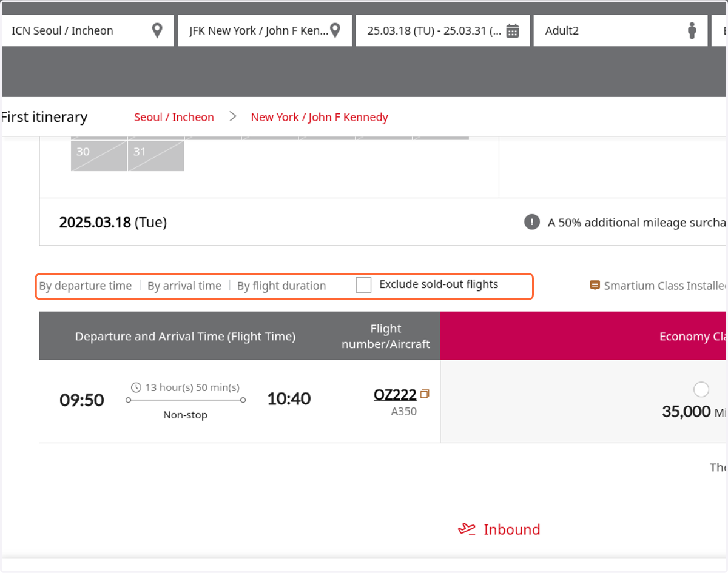The image size is (728, 573).
Task: Click the Smartium Class note icon
Action: click(x=595, y=285)
